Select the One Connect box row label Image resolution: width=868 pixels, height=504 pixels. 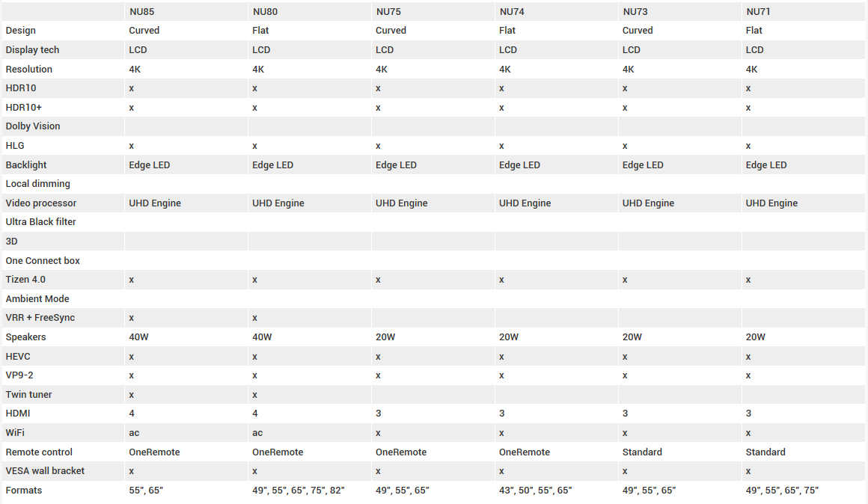(x=43, y=261)
